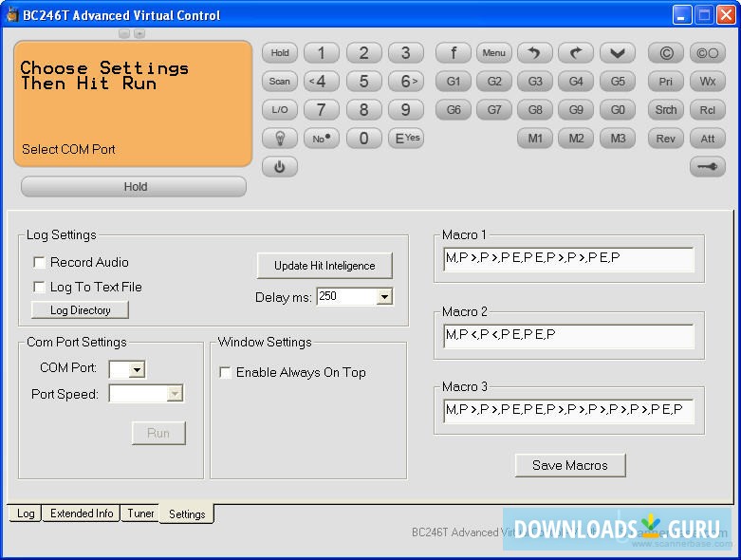Switch to the Extended Info tab
The image size is (741, 560).
coord(82,513)
